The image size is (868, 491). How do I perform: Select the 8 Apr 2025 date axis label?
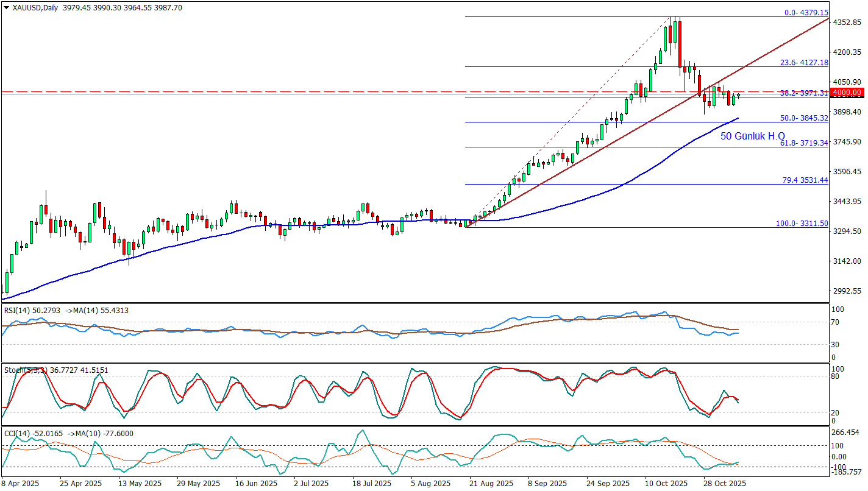click(x=21, y=483)
